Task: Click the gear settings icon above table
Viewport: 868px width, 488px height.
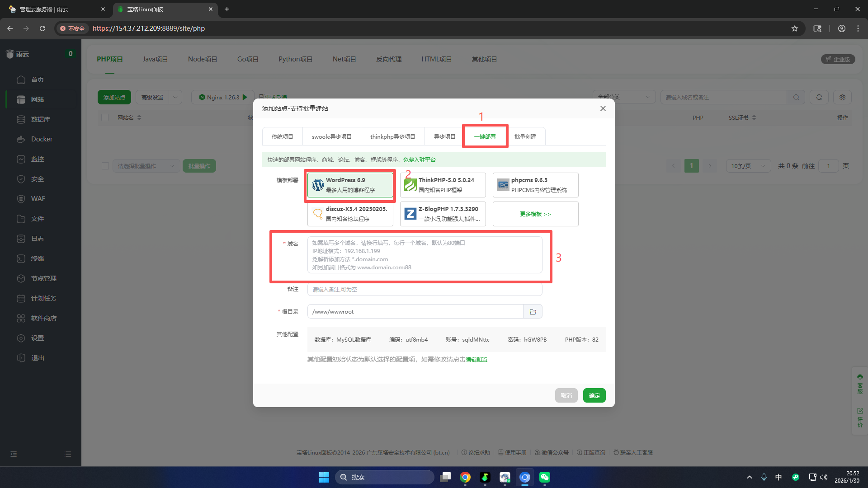Action: (842, 97)
